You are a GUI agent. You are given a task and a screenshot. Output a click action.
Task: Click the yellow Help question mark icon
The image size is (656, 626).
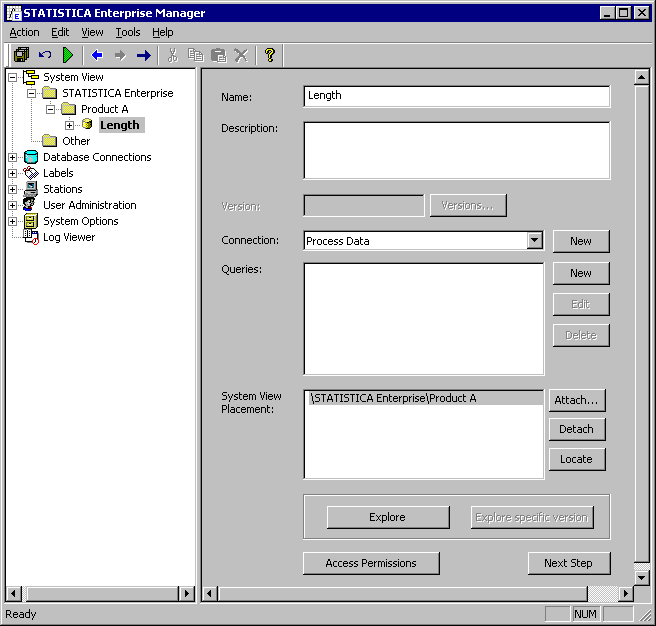[269, 55]
